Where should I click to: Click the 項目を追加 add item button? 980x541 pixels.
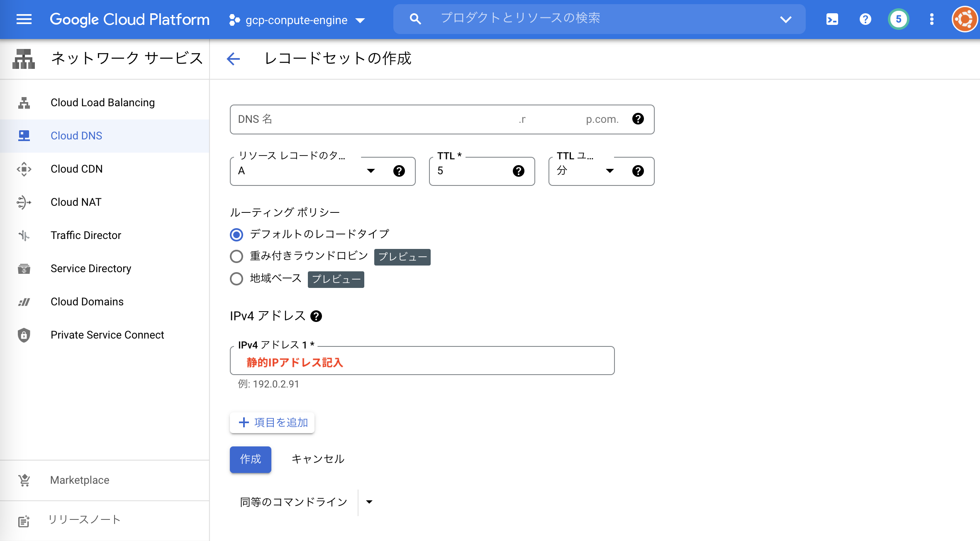click(x=272, y=422)
